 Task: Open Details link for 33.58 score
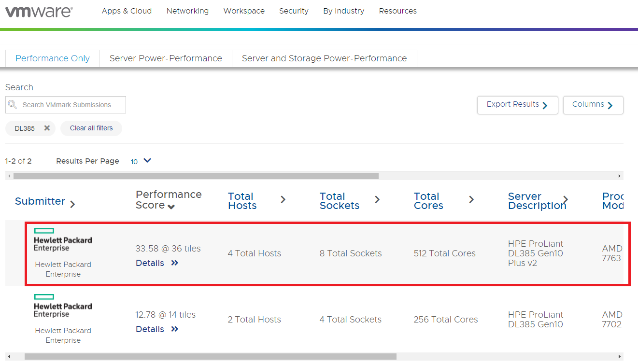click(x=150, y=263)
